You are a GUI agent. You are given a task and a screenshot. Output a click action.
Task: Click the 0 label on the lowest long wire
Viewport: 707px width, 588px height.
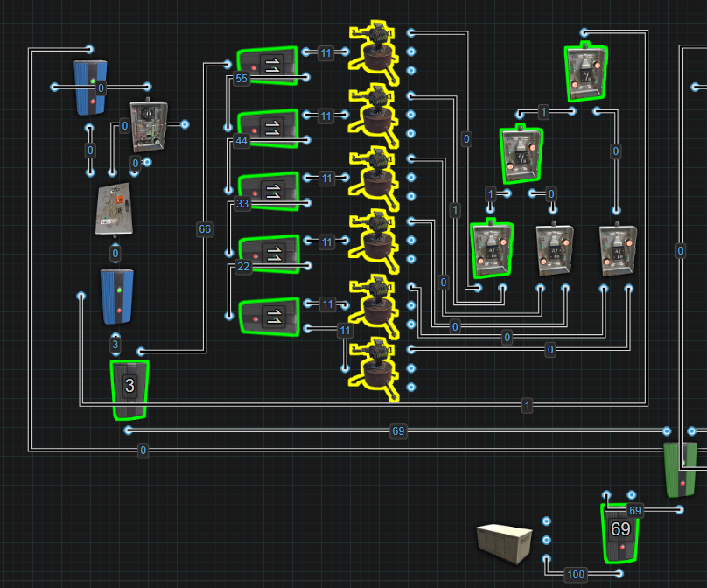[143, 450]
